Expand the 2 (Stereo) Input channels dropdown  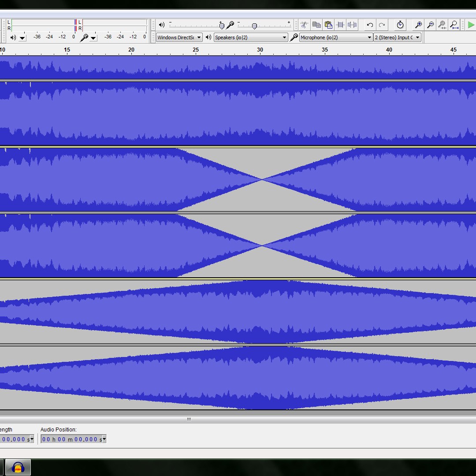(397, 37)
